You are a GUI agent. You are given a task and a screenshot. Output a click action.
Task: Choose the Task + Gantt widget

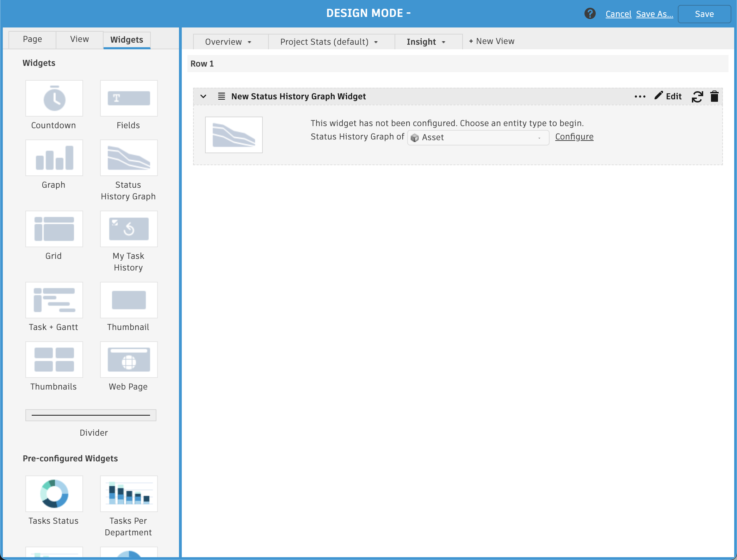[x=54, y=300]
